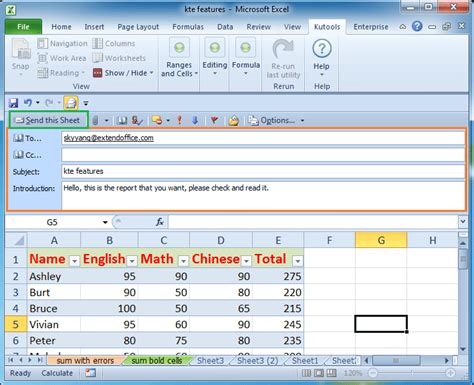Screen dimensions: 474x385
Task: Click the permission icon in mail toolbar
Action: pyautogui.click(x=157, y=120)
